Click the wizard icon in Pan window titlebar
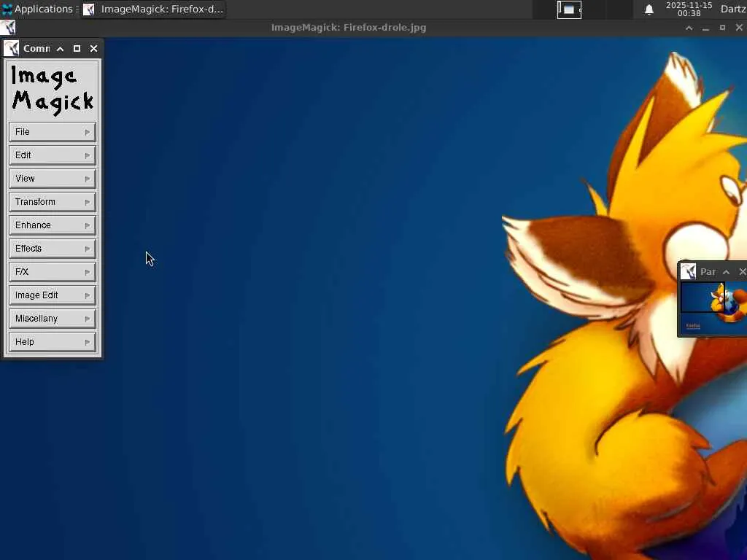The height and width of the screenshot is (560, 747). 688,272
